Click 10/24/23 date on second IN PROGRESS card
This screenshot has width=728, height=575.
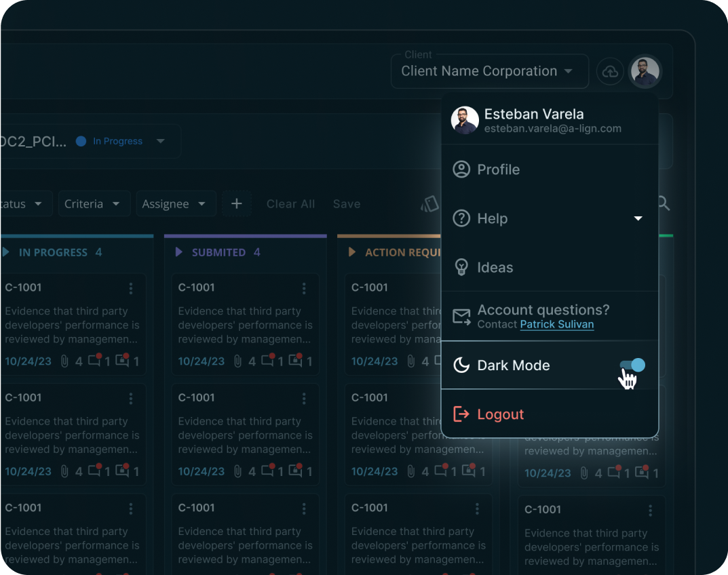pos(28,471)
